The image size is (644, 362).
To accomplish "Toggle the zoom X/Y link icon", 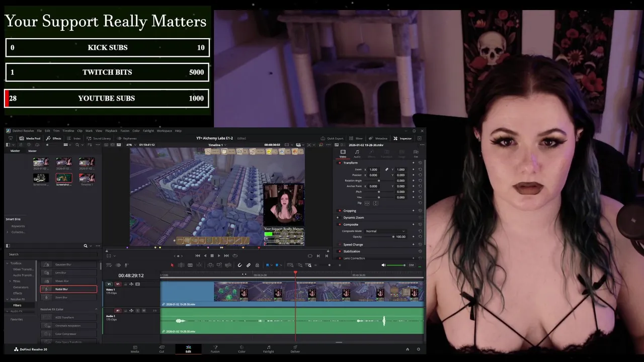I will coord(386,169).
